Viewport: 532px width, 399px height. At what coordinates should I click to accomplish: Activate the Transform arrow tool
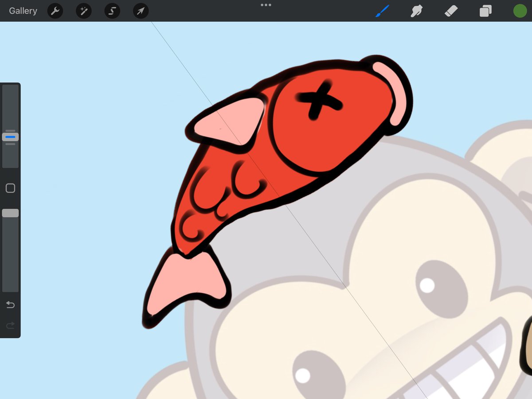coord(141,11)
